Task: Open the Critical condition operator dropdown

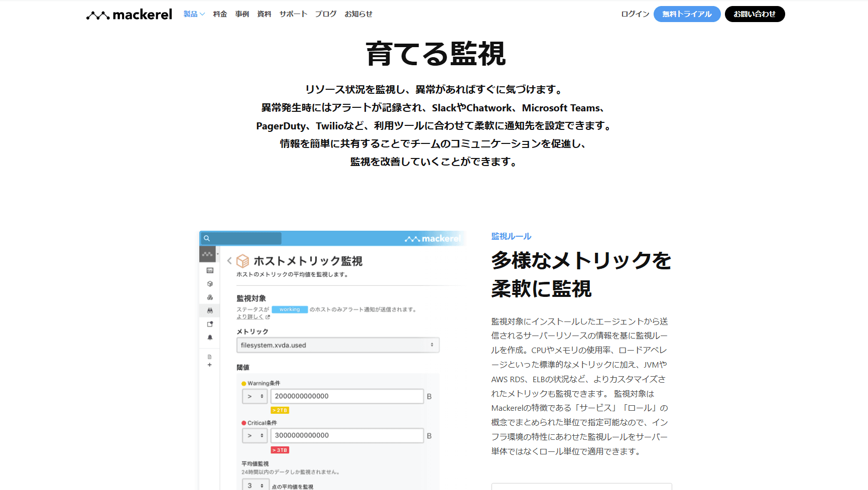Action: 255,435
